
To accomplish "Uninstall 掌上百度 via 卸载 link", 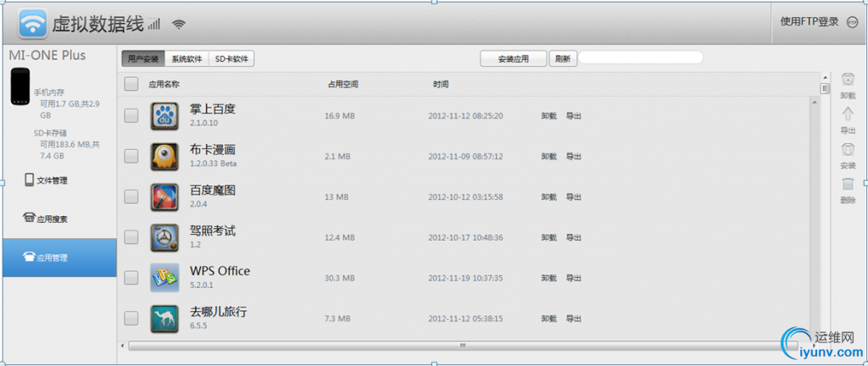I will point(548,116).
